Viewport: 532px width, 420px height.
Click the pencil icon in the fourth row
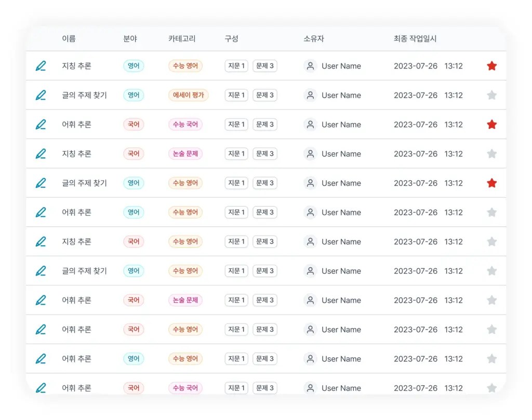click(x=41, y=154)
